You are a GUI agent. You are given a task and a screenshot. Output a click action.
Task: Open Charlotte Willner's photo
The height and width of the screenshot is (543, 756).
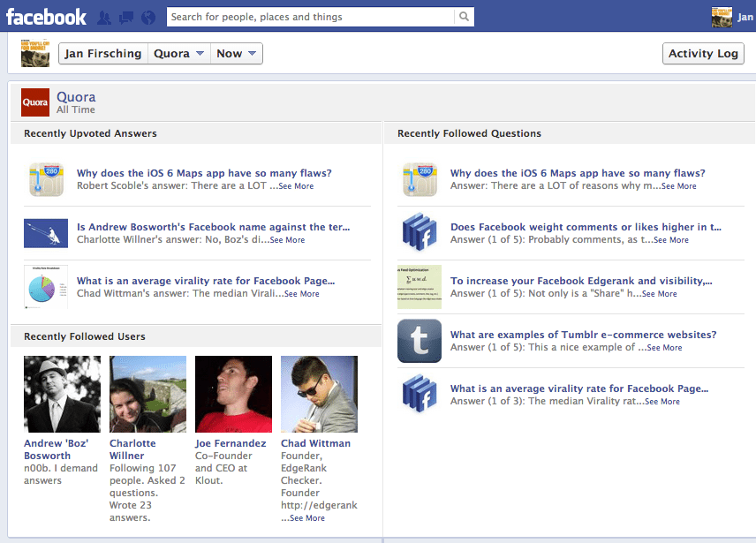pyautogui.click(x=148, y=394)
